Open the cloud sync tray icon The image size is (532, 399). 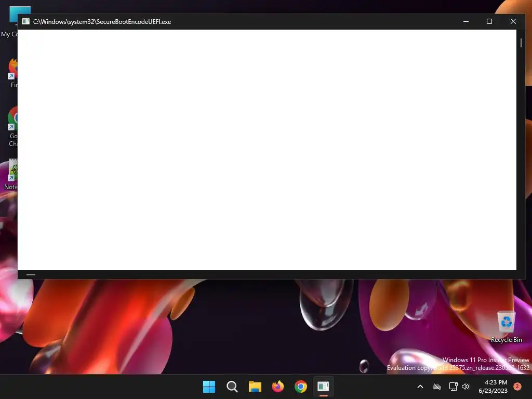[436, 387]
